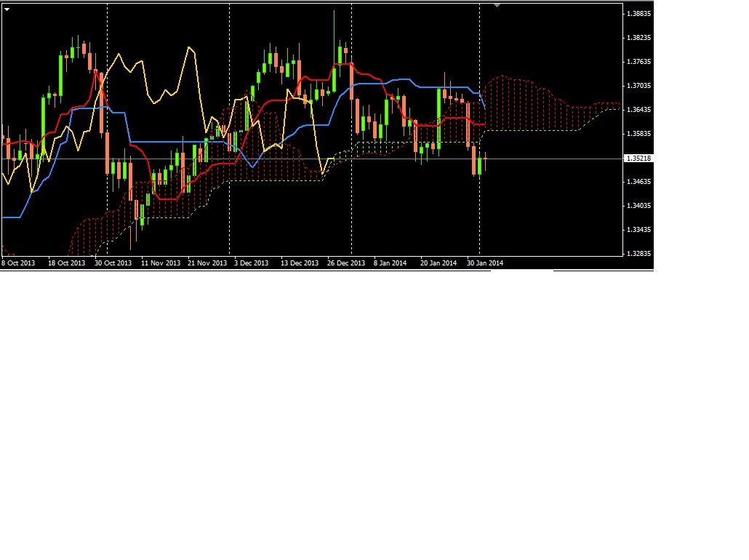
Task: Click the 21 Nov 2013 date label
Action: 207,263
